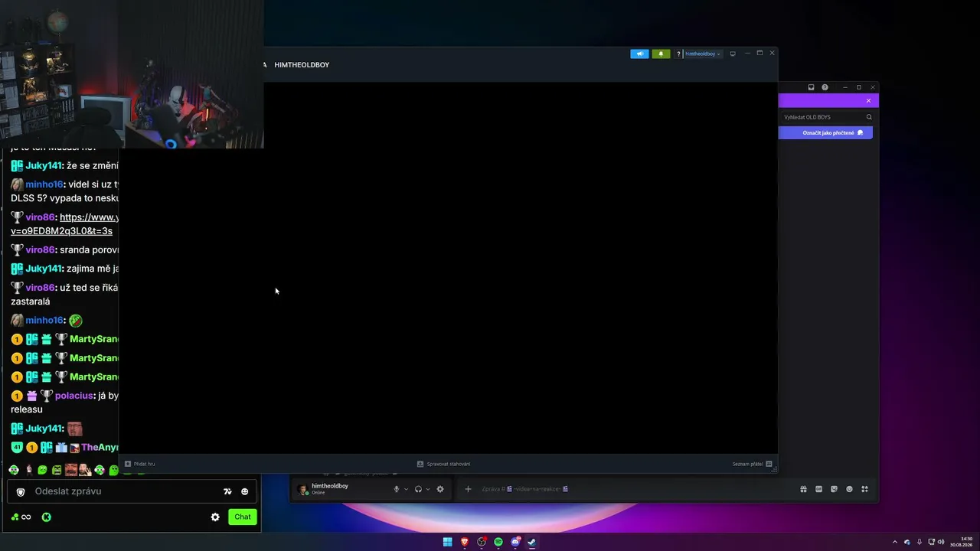Open Steam notifications via green bell

(x=661, y=54)
